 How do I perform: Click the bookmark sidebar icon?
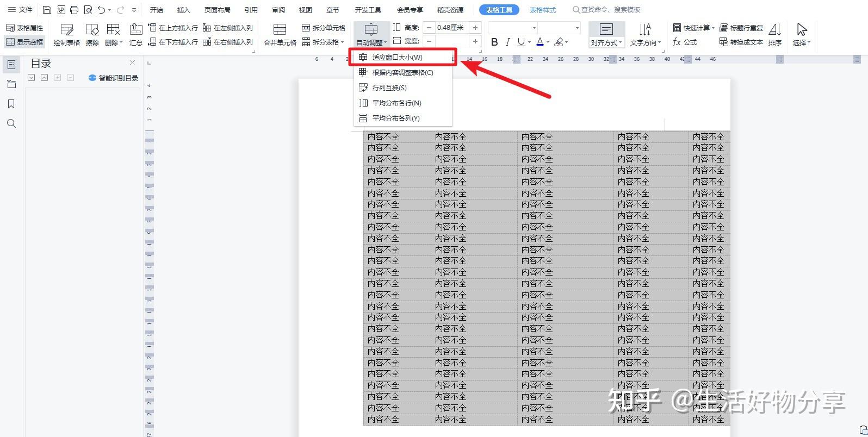tap(11, 104)
